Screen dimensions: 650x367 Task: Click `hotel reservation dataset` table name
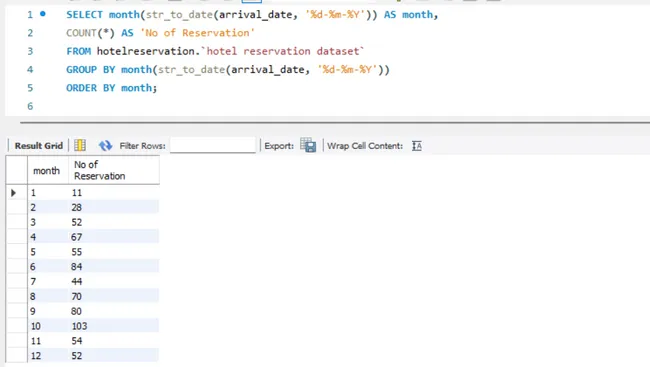tap(283, 51)
